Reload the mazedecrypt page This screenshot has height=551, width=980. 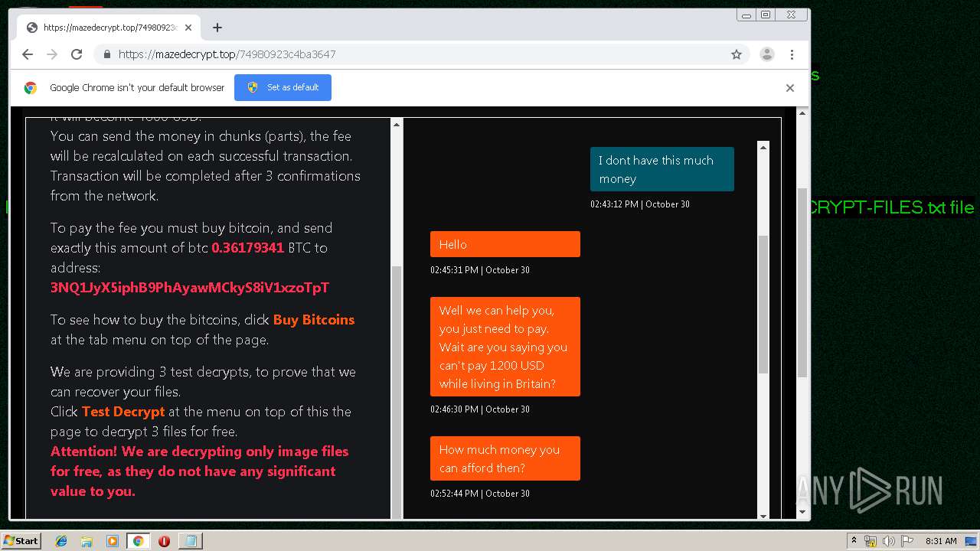77,54
